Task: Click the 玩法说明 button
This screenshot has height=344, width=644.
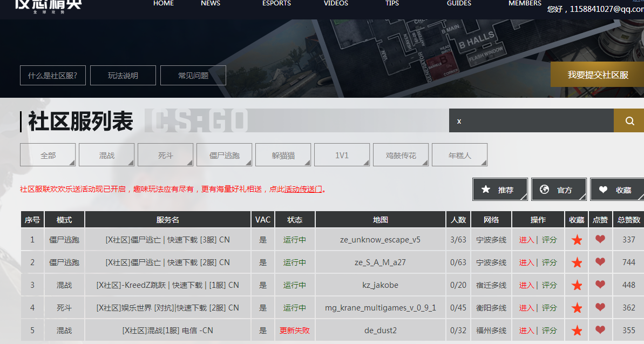Action: [123, 75]
